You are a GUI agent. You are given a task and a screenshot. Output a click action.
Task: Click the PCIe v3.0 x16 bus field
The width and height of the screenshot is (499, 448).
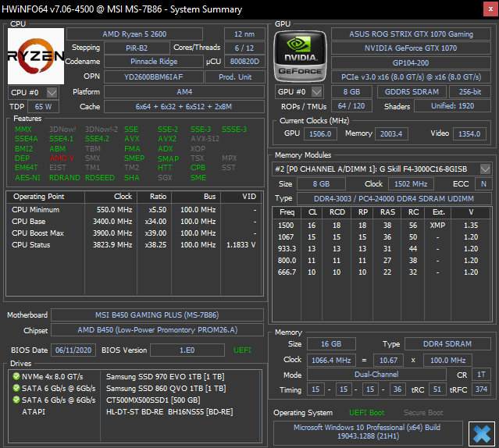click(x=411, y=77)
